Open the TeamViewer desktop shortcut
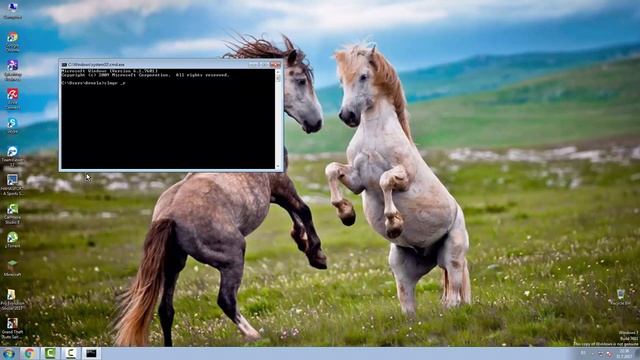Image resolution: width=640 pixels, height=360 pixels. point(13,155)
